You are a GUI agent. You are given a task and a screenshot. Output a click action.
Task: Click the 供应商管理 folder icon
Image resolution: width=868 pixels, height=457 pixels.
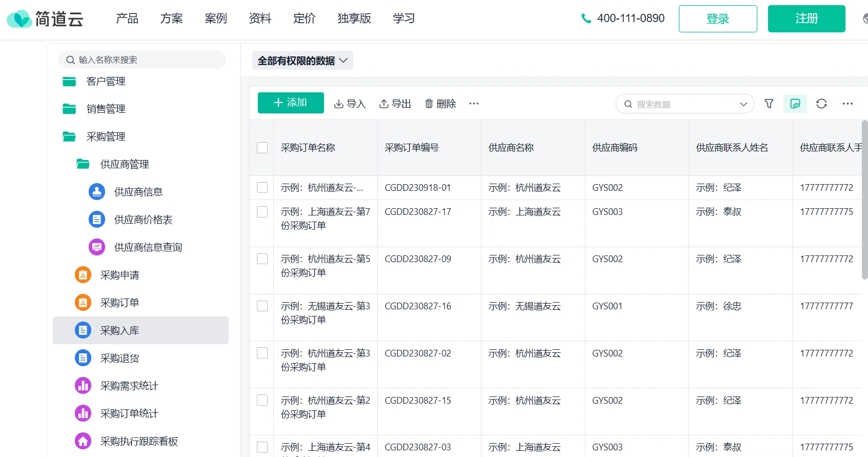point(83,164)
